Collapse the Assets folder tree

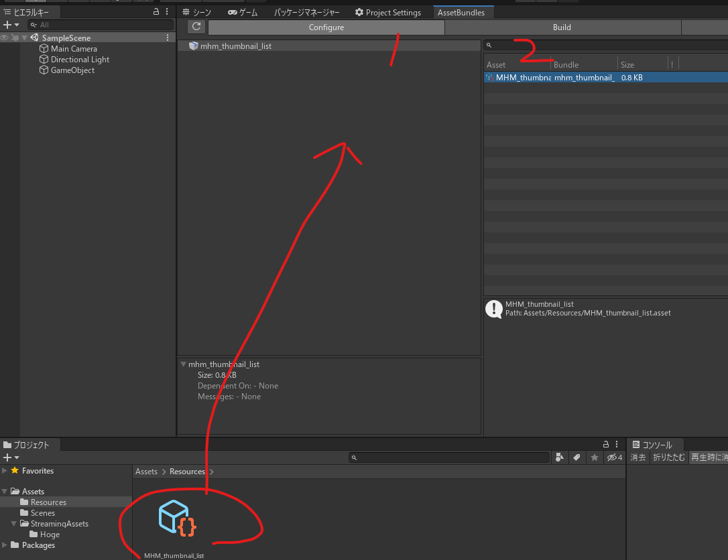click(x=4, y=491)
